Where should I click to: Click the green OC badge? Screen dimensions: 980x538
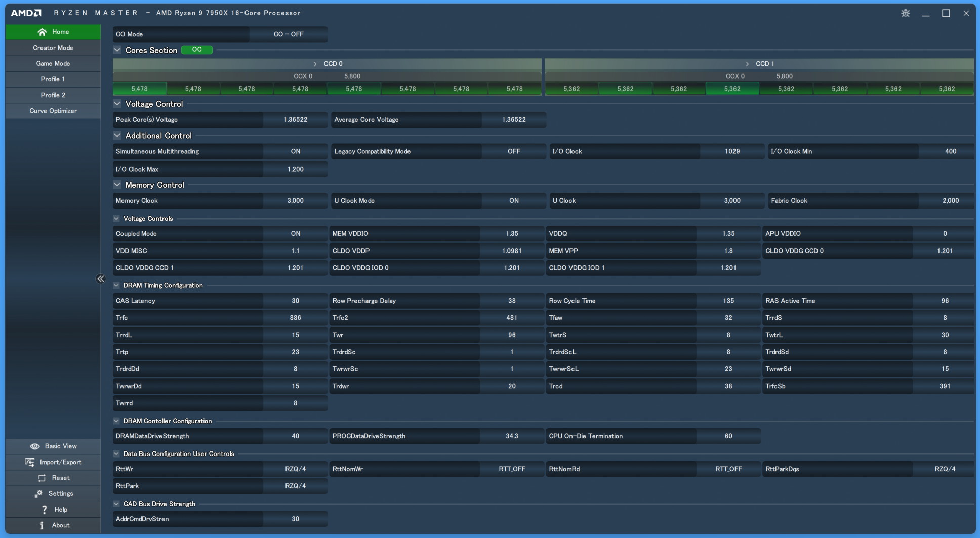[197, 50]
